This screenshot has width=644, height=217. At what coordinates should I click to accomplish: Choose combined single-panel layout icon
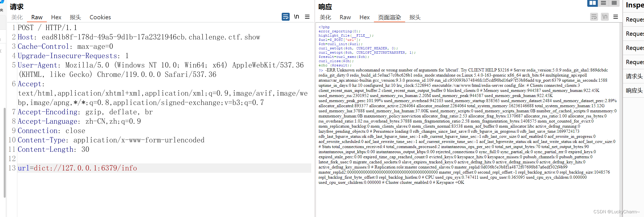click(614, 3)
